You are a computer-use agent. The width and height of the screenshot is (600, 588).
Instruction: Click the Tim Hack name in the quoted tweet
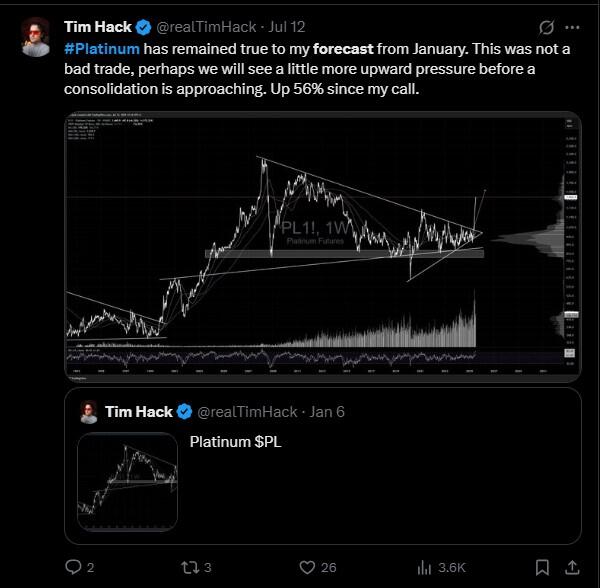138,412
